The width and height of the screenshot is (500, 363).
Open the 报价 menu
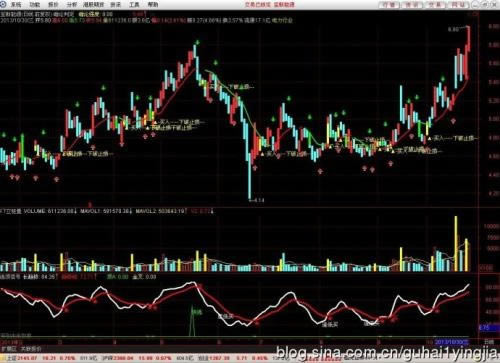click(x=53, y=4)
